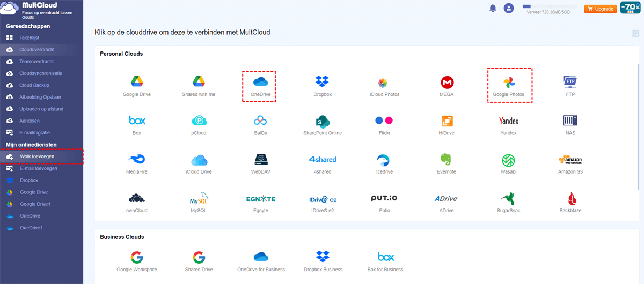Select the IDrive e2 cloud
The width and height of the screenshot is (644, 284).
(322, 199)
